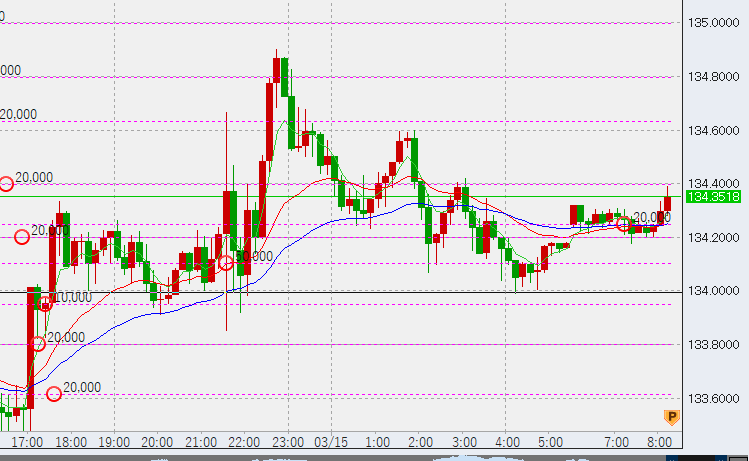This screenshot has height=461, width=749.
Task: Click the topmost 20,000 circle marker near 134.4000
Action: click(x=6, y=183)
